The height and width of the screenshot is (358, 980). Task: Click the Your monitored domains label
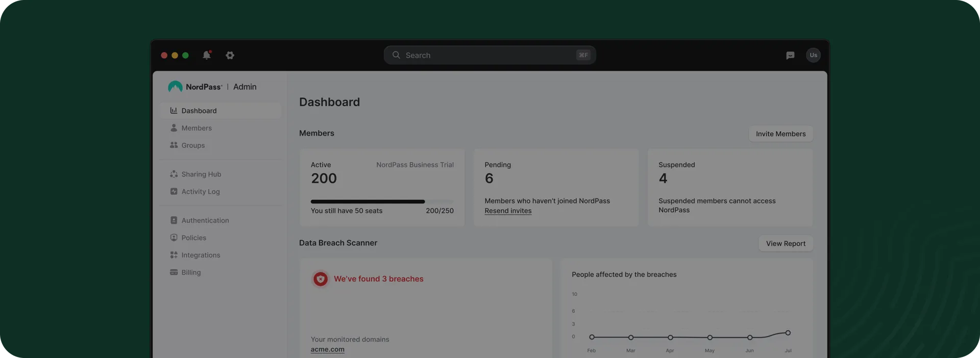[350, 339]
